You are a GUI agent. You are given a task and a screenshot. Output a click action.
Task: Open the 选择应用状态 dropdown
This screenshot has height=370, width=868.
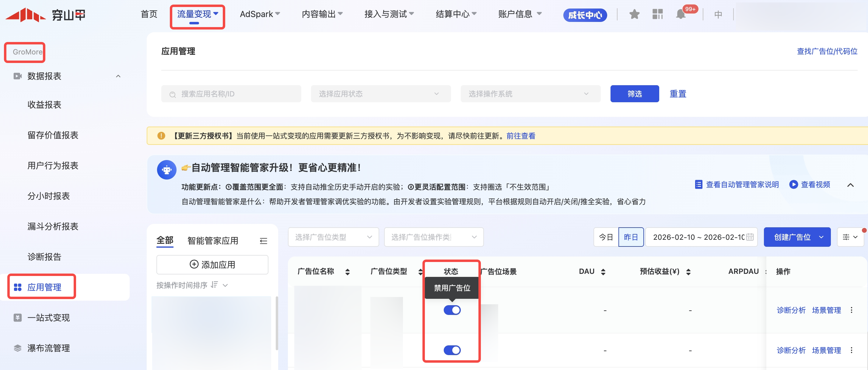[380, 94]
